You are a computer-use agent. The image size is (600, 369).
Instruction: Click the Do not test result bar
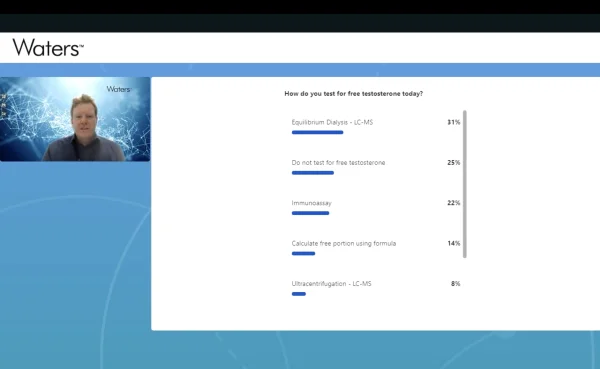click(x=313, y=173)
